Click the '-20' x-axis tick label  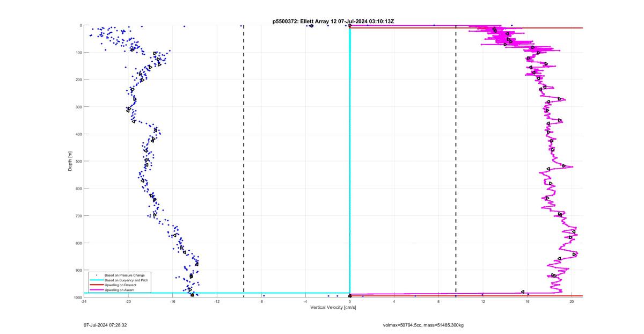point(128,302)
